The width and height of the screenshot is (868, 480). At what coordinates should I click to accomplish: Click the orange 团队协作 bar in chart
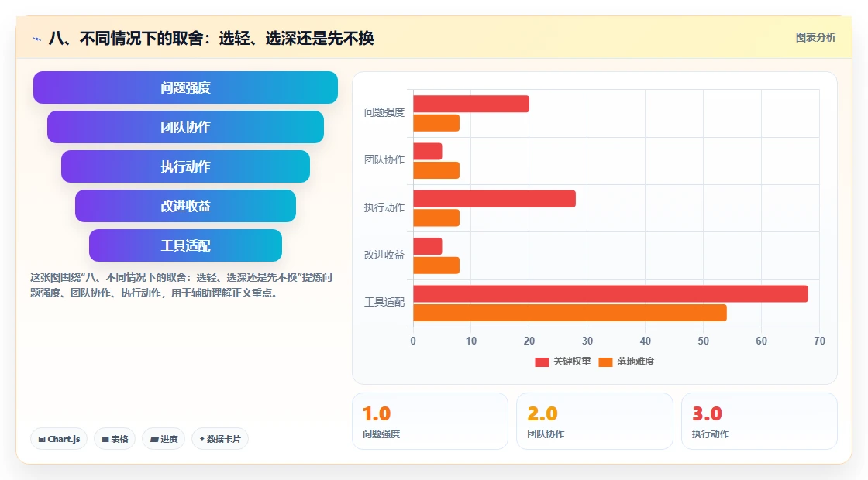(x=436, y=170)
